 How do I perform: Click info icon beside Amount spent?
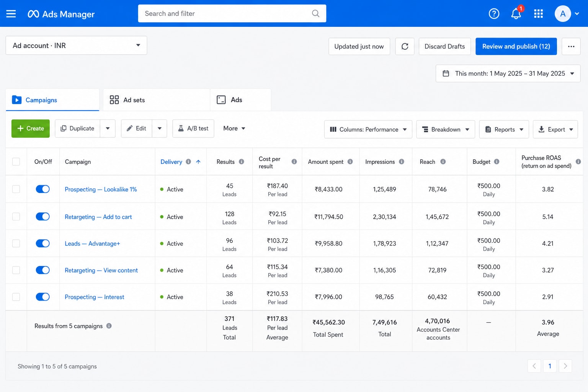[350, 162]
